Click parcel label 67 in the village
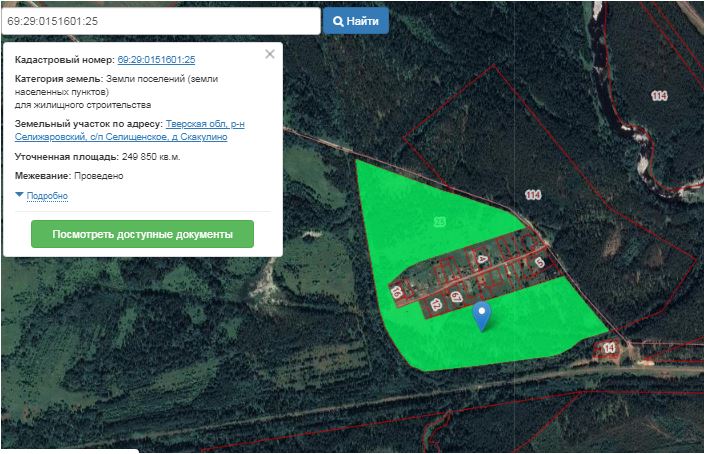The width and height of the screenshot is (705, 454). coord(456,297)
